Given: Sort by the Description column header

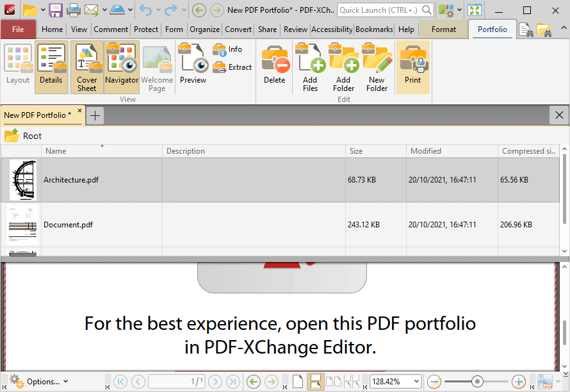Looking at the screenshot, I should [x=254, y=151].
